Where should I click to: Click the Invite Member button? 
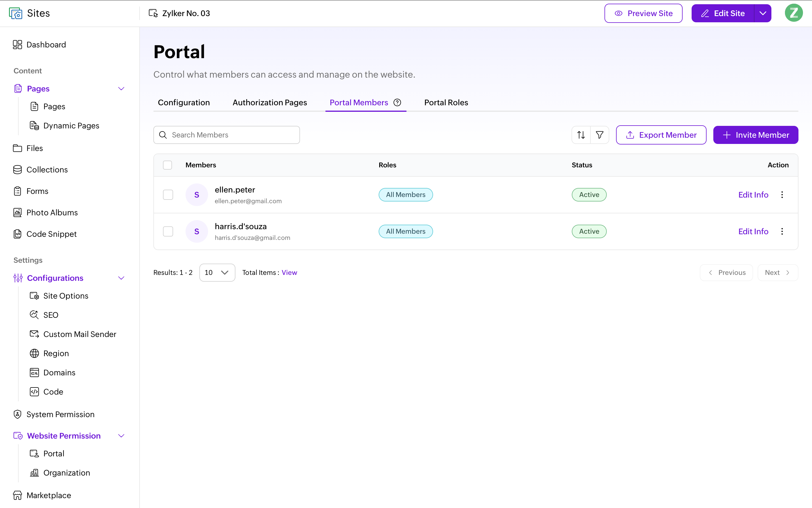coord(756,135)
